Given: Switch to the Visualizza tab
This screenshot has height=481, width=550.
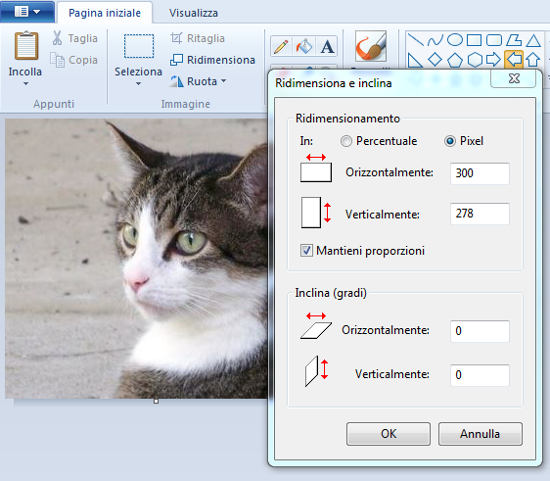Looking at the screenshot, I should pos(193,13).
